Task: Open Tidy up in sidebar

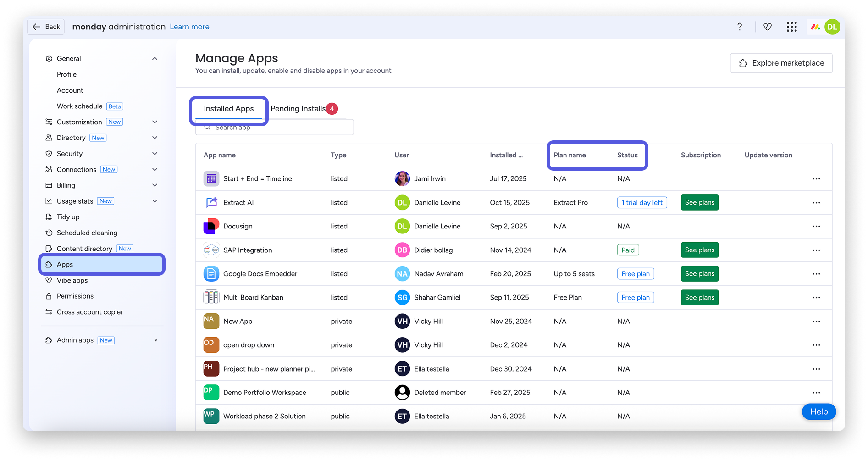Action: click(x=68, y=217)
